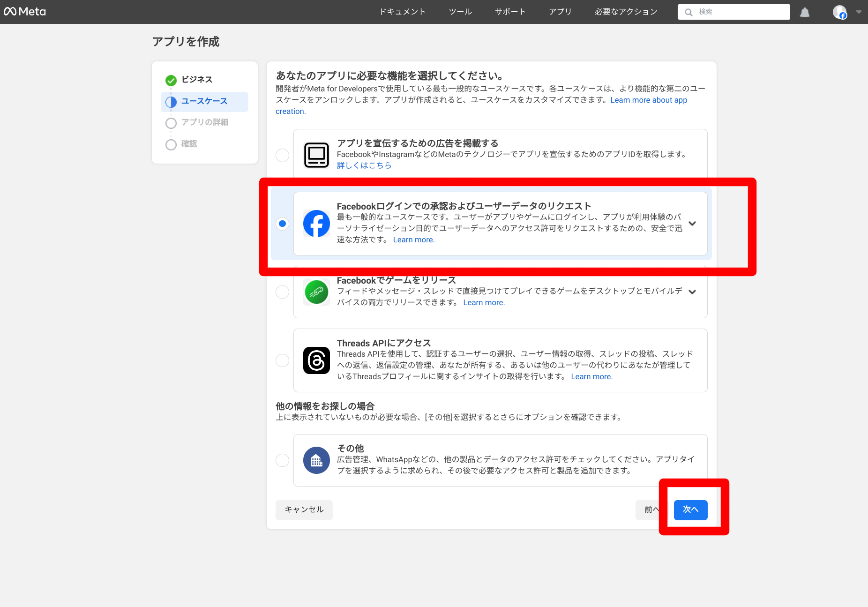The width and height of the screenshot is (868, 607).
Task: Select the Facebookログイン radio button
Action: (x=282, y=224)
